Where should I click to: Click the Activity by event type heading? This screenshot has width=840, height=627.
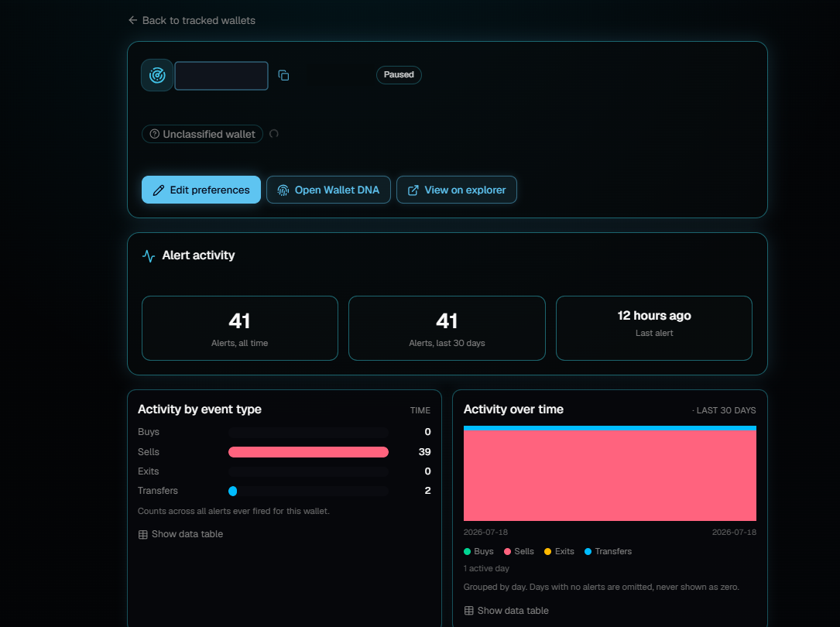(199, 409)
